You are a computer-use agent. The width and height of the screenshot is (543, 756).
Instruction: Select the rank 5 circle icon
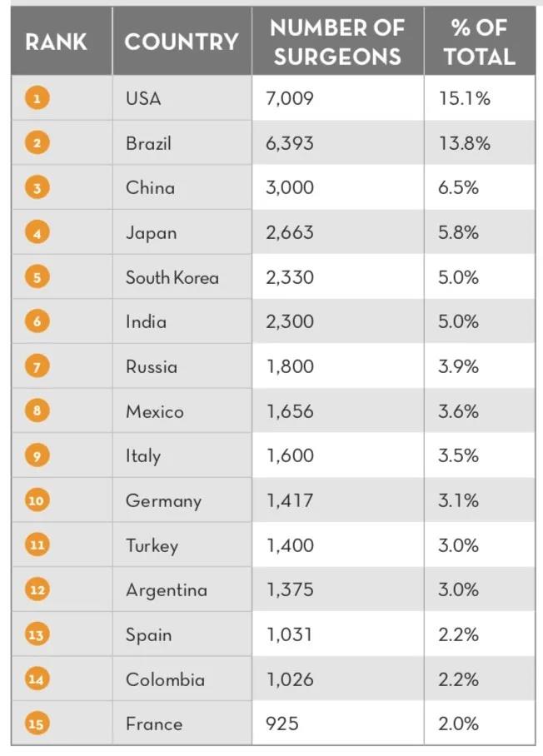[37, 277]
